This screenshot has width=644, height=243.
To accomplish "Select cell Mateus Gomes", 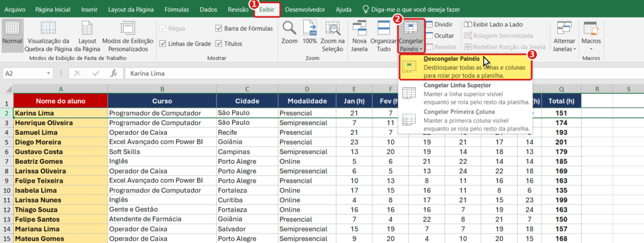I will 60,239.
